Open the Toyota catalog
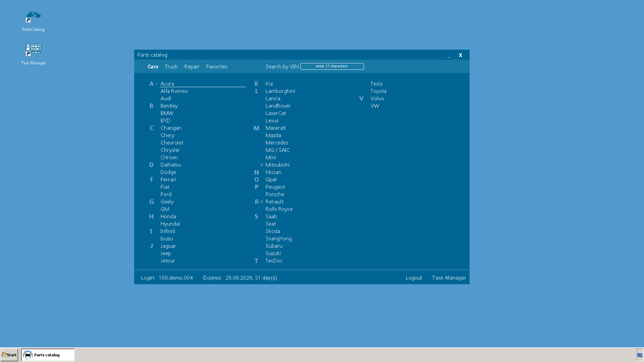Screen dimensions: 644x362 (378, 91)
